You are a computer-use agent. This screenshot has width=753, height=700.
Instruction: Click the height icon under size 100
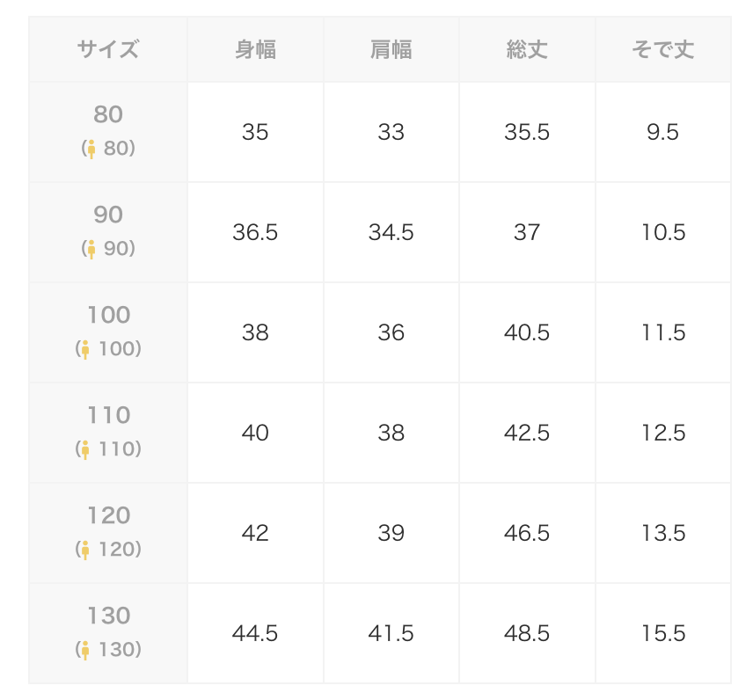[x=85, y=349]
